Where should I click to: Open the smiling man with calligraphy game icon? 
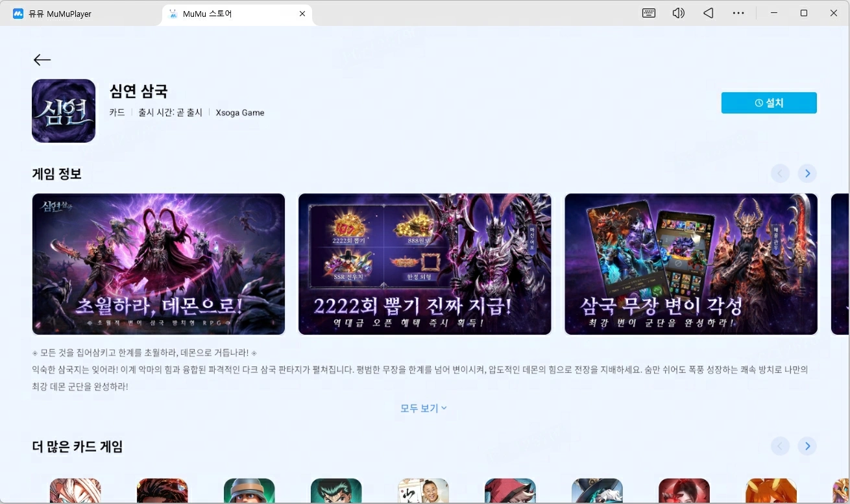(x=423, y=491)
